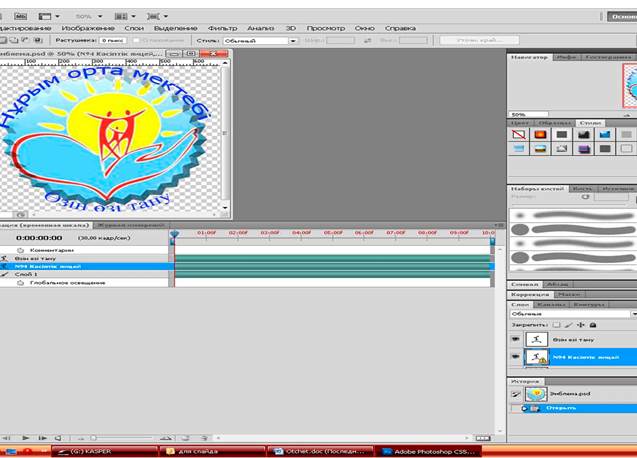Open the Фильтр menu

click(x=222, y=28)
